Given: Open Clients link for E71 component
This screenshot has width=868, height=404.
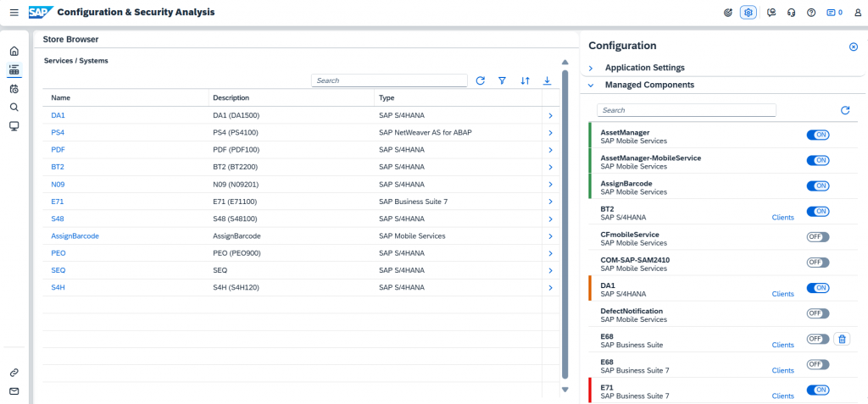Looking at the screenshot, I should click(782, 396).
